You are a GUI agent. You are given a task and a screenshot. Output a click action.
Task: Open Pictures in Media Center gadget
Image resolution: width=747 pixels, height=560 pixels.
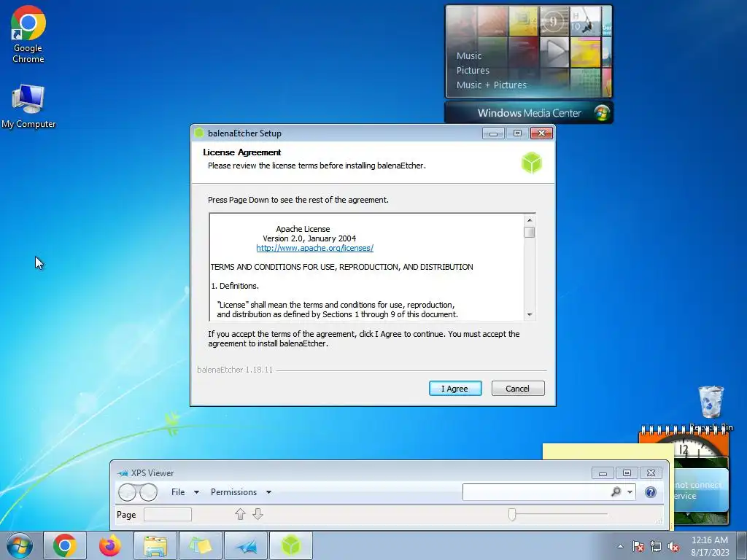tap(473, 71)
